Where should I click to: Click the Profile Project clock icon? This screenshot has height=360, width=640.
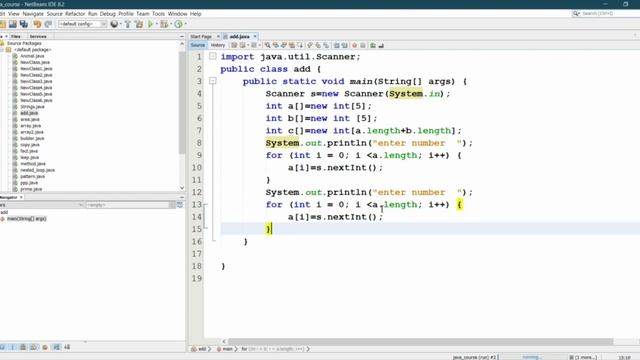pyautogui.click(x=178, y=24)
